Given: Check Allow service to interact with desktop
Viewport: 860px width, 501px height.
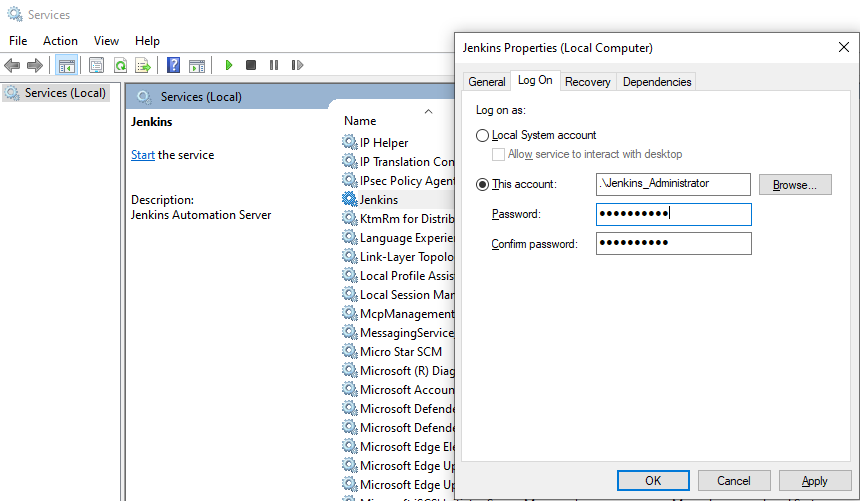Looking at the screenshot, I should pyautogui.click(x=499, y=154).
